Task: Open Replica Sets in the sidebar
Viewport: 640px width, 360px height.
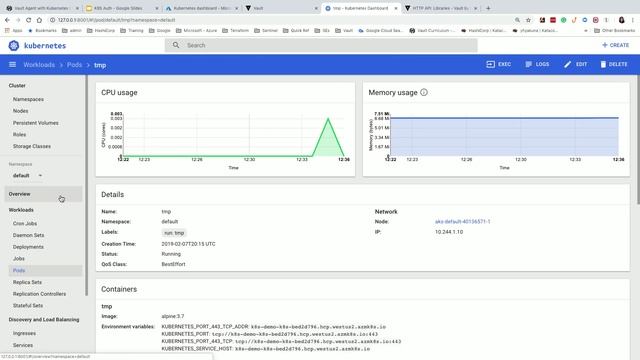Action: pyautogui.click(x=27, y=282)
